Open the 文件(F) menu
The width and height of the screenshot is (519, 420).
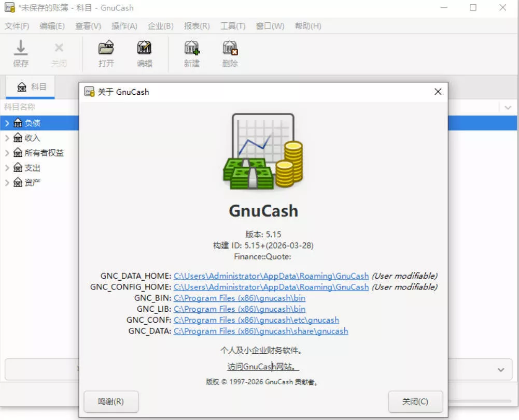point(16,25)
